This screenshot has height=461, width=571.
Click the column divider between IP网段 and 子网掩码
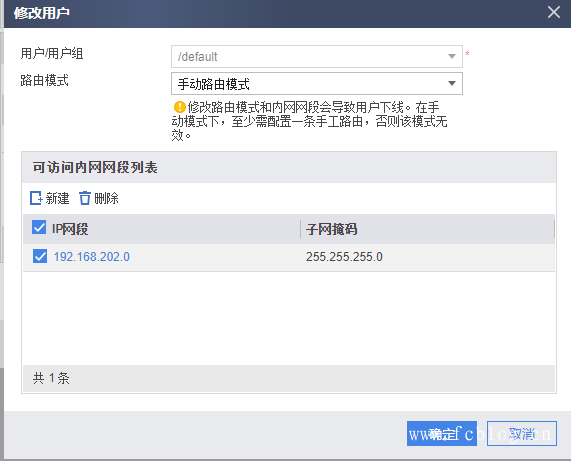pyautogui.click(x=300, y=229)
